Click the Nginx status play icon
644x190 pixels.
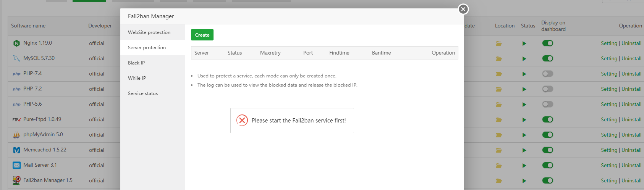tap(524, 43)
